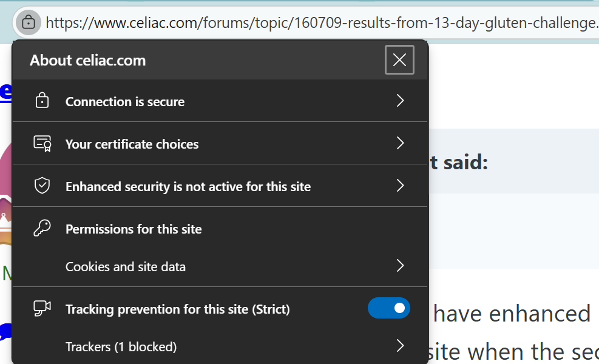599x364 pixels.
Task: Click the celiac.com URL in address bar
Action: [x=322, y=23]
